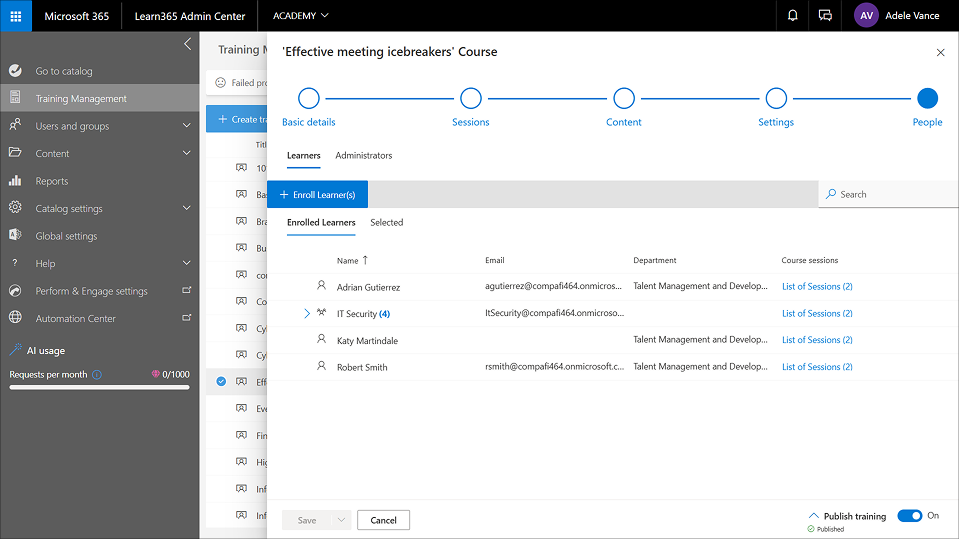Expand Users and groups submenu chevron
Screen dimensions: 959x539
click(187, 125)
